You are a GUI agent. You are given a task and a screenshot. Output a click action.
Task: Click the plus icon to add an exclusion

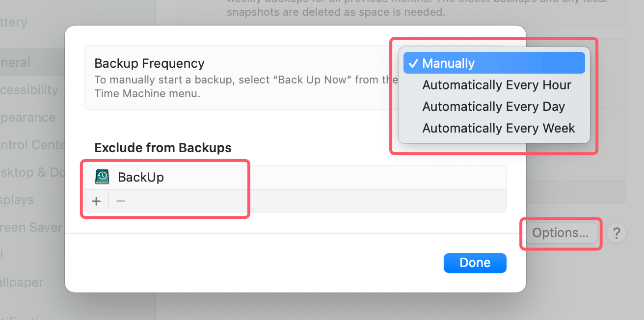96,201
